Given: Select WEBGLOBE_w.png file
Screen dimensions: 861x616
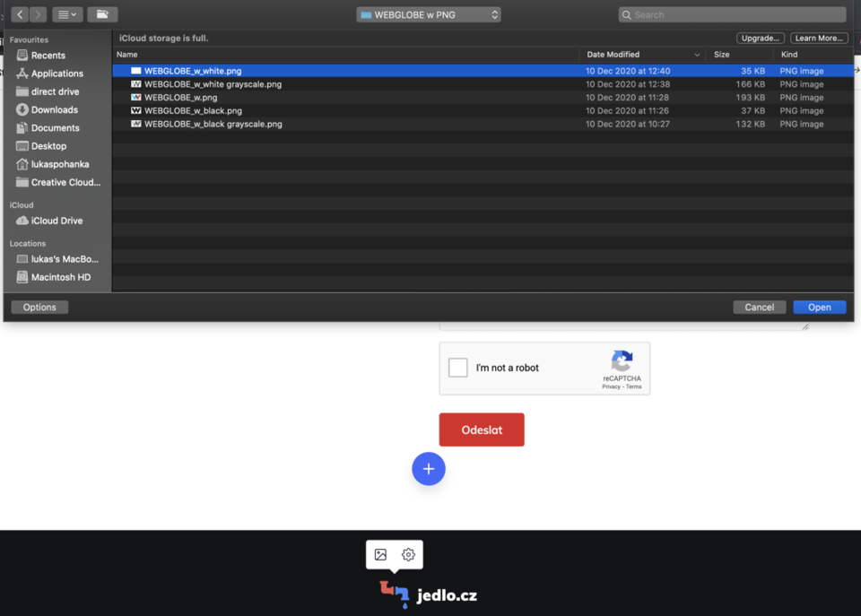Looking at the screenshot, I should [x=483, y=97].
